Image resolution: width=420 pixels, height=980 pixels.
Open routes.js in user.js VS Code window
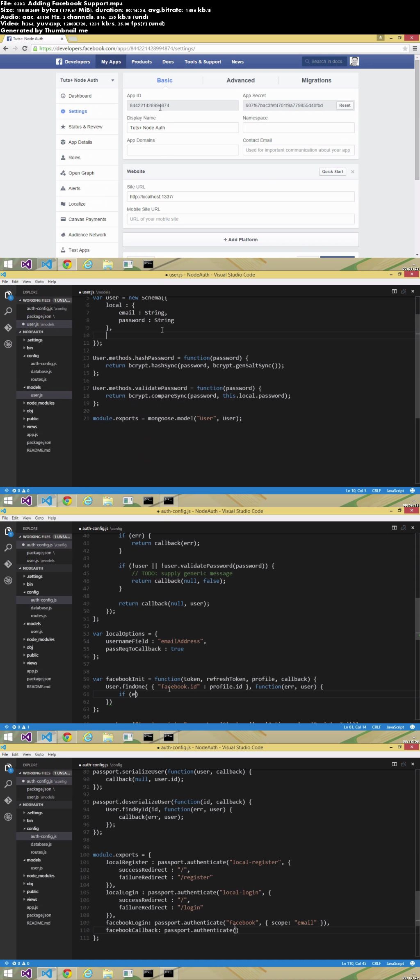[39, 379]
